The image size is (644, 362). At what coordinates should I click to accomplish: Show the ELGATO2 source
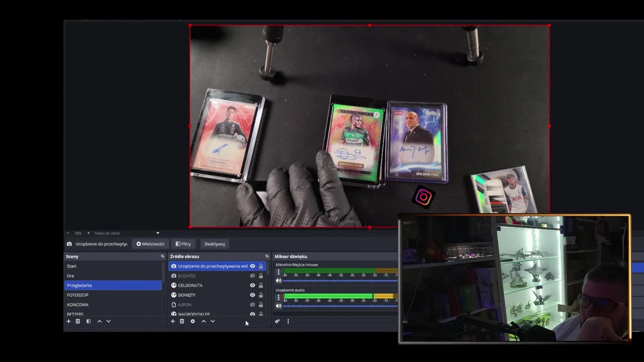click(253, 276)
